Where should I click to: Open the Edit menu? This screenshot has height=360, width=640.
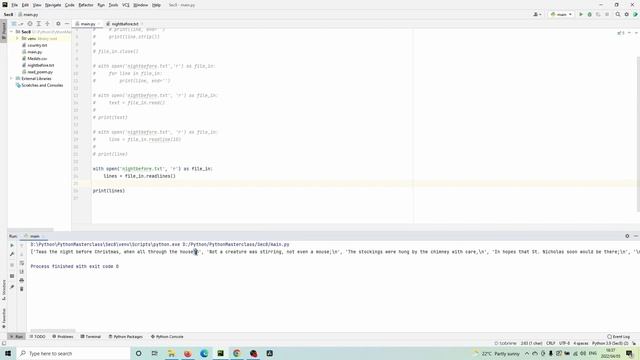pos(25,5)
